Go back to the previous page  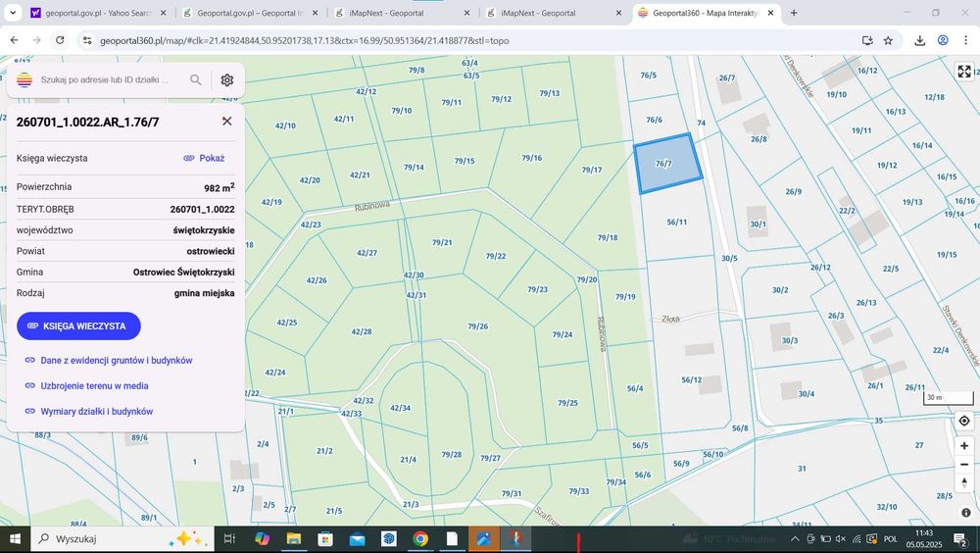(14, 40)
